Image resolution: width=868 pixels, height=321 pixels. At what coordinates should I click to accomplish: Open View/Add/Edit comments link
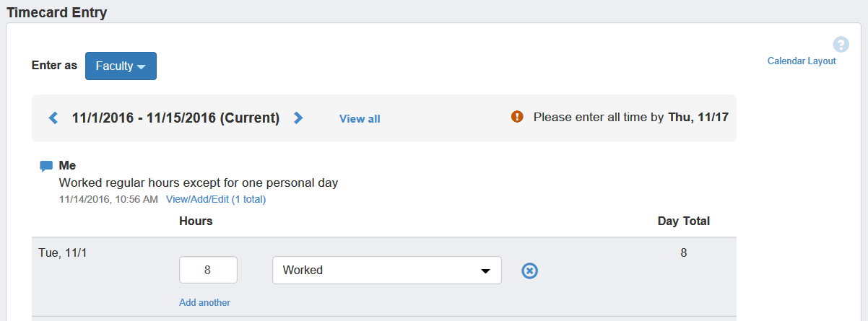216,199
